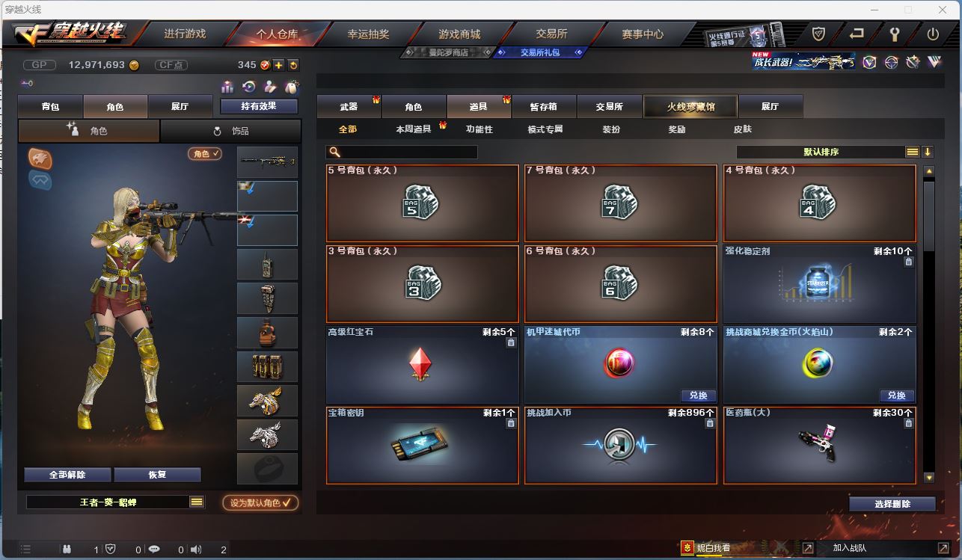Toggle the 角色 checkmark on character preview
Viewport: 962px width, 560px height.
coord(205,153)
